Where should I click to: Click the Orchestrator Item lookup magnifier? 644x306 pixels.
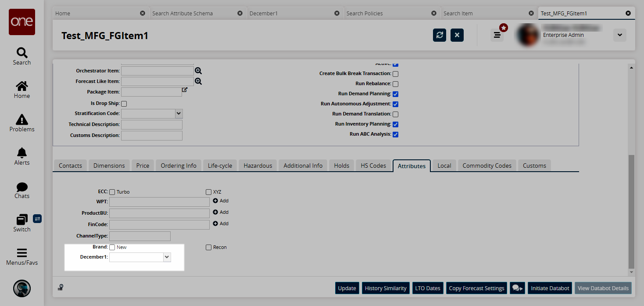click(x=198, y=71)
